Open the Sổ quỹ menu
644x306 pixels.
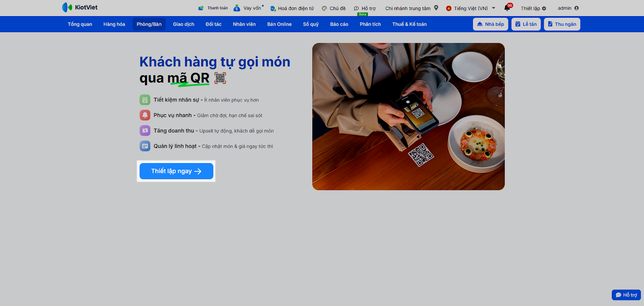[x=311, y=24]
